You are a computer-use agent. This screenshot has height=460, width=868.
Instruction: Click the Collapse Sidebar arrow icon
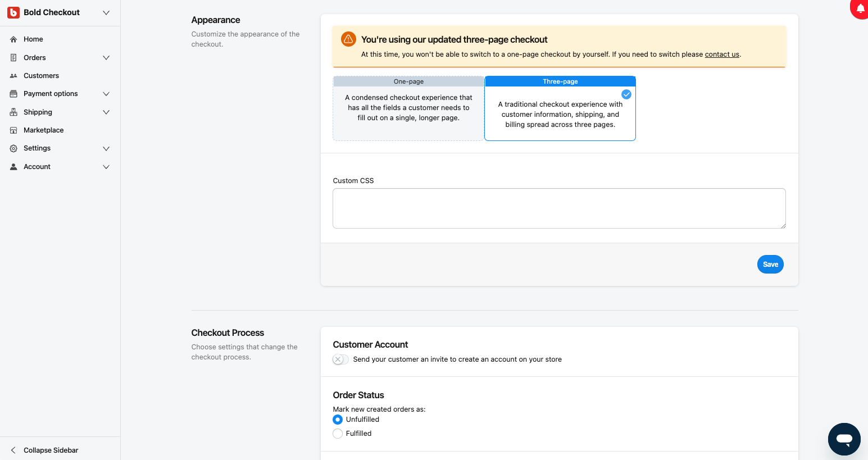click(13, 450)
